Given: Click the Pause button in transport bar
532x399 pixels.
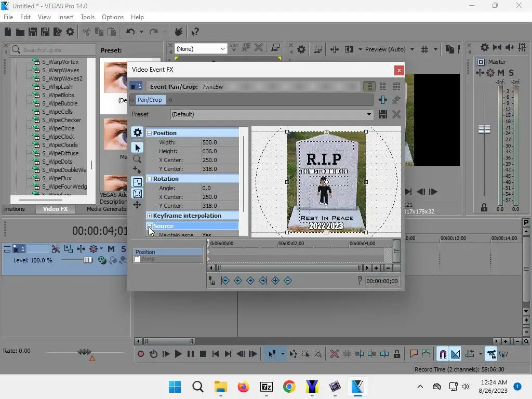Looking at the screenshot, I should click(x=191, y=354).
